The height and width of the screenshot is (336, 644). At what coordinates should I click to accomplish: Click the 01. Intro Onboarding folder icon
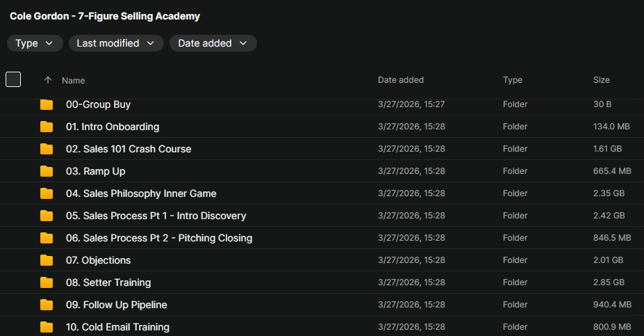(47, 127)
